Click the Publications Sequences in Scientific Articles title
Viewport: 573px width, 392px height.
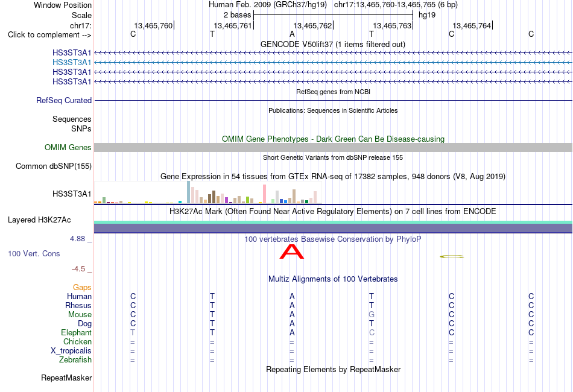click(x=333, y=110)
